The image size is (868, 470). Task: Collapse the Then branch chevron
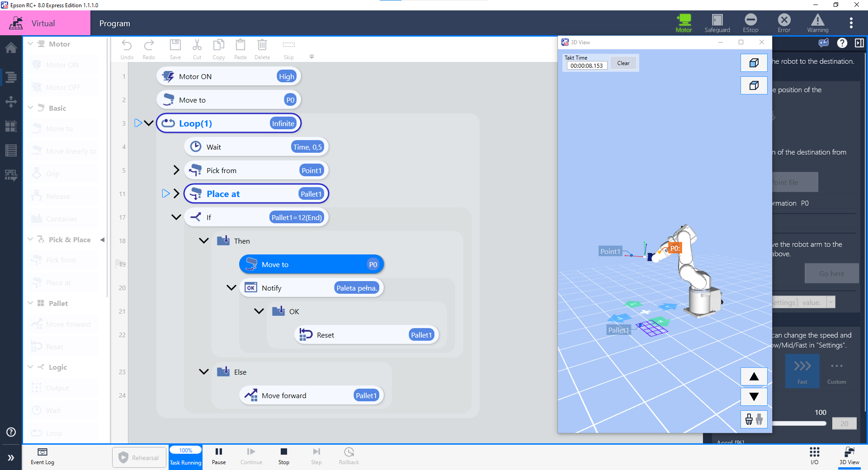(x=204, y=240)
